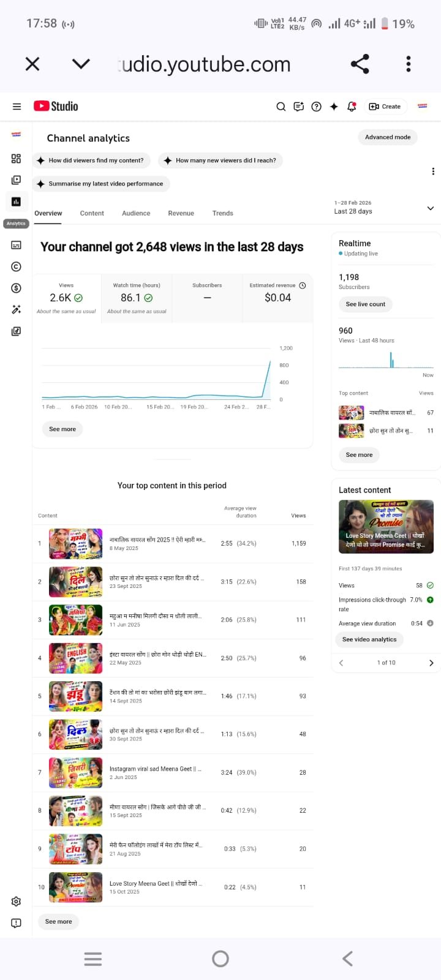Select the Watch time (hours) metric card
The width and height of the screenshot is (441, 980).
click(x=137, y=298)
